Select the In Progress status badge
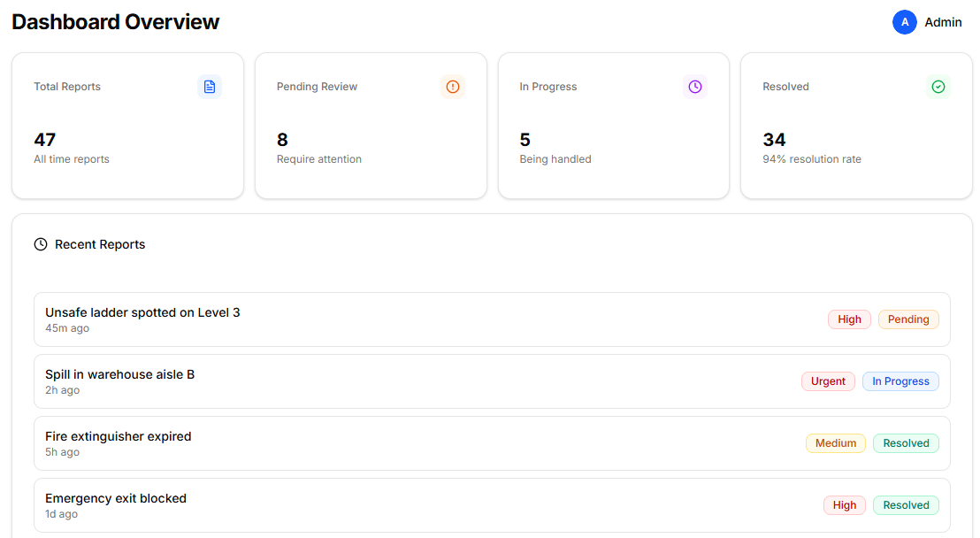Viewport: 980px width, 538px height. tap(900, 380)
